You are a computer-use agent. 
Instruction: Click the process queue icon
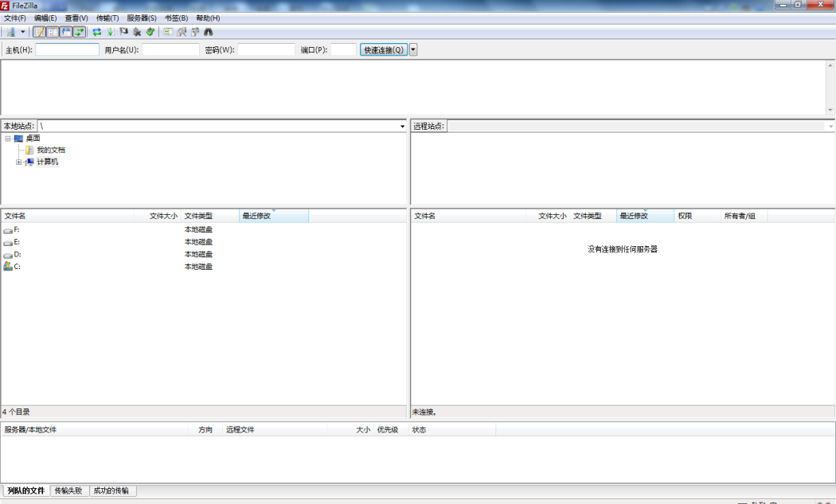coord(111,32)
